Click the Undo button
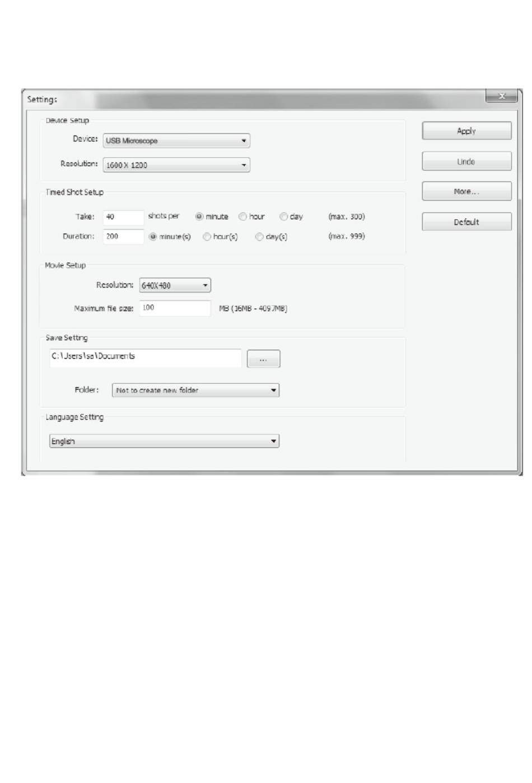Image resolution: width=532 pixels, height=783 pixels. pyautogui.click(x=466, y=161)
